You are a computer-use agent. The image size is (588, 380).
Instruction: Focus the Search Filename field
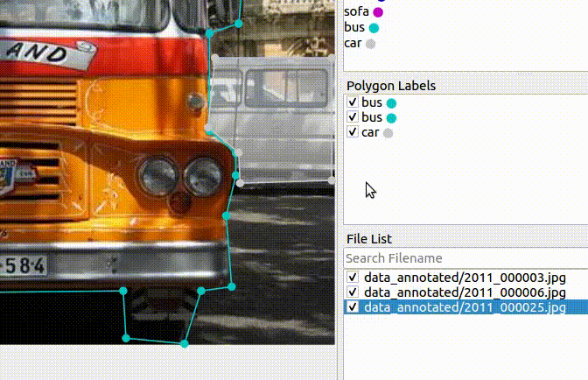click(465, 258)
